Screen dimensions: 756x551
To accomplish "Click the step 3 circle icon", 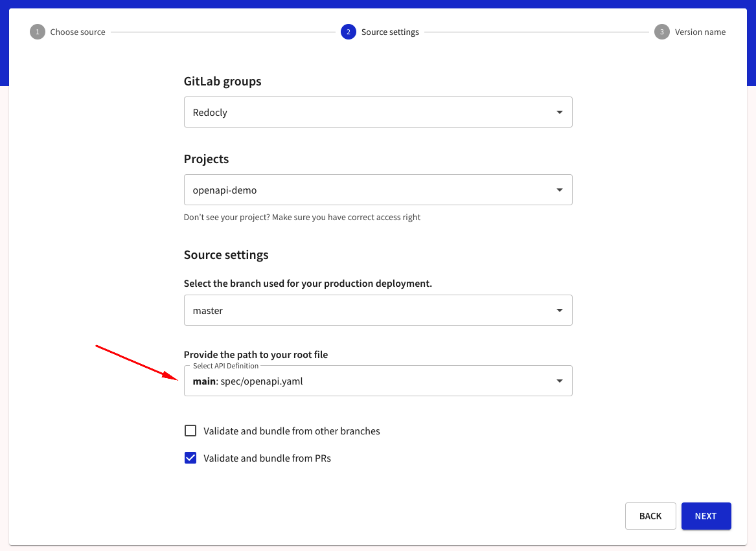I will coord(661,32).
